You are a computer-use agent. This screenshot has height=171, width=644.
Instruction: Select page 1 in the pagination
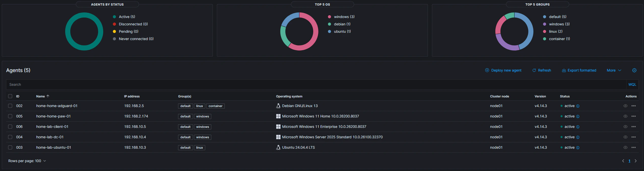(x=629, y=161)
